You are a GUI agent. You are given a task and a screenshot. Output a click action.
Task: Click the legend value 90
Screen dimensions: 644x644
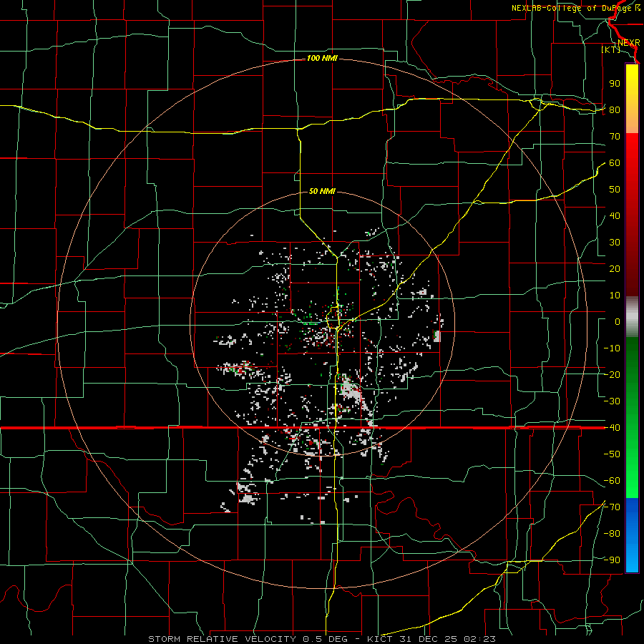615,84
